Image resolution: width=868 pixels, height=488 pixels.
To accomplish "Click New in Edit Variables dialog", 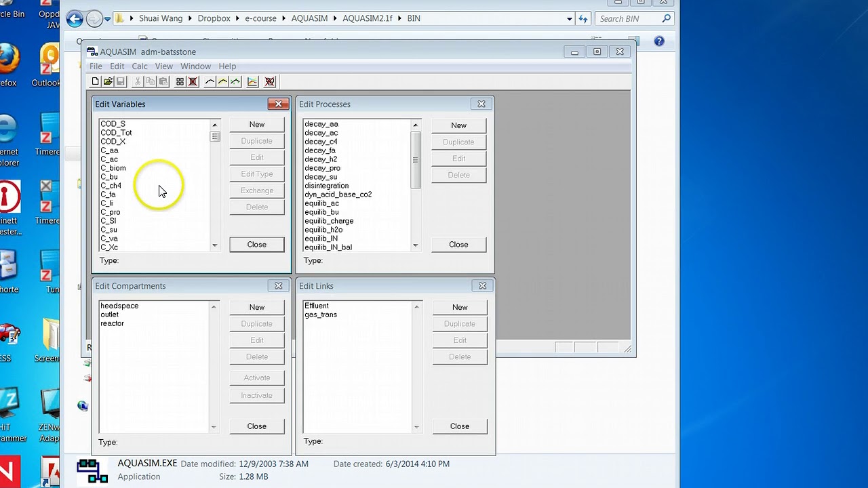I will (257, 124).
